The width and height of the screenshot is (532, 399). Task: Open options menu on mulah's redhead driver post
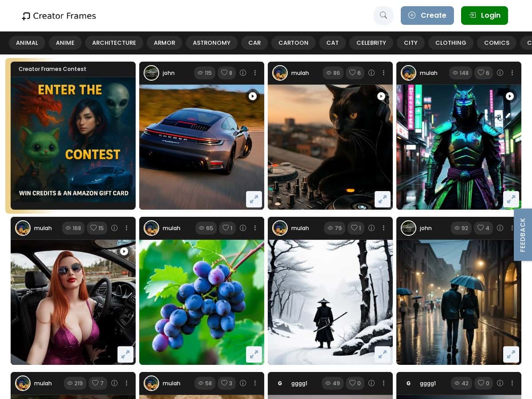(x=127, y=228)
